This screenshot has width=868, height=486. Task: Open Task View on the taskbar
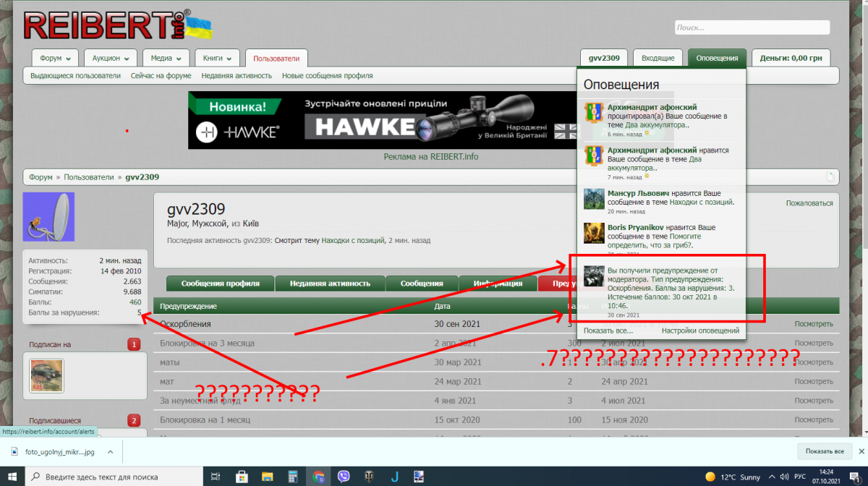pos(216,477)
